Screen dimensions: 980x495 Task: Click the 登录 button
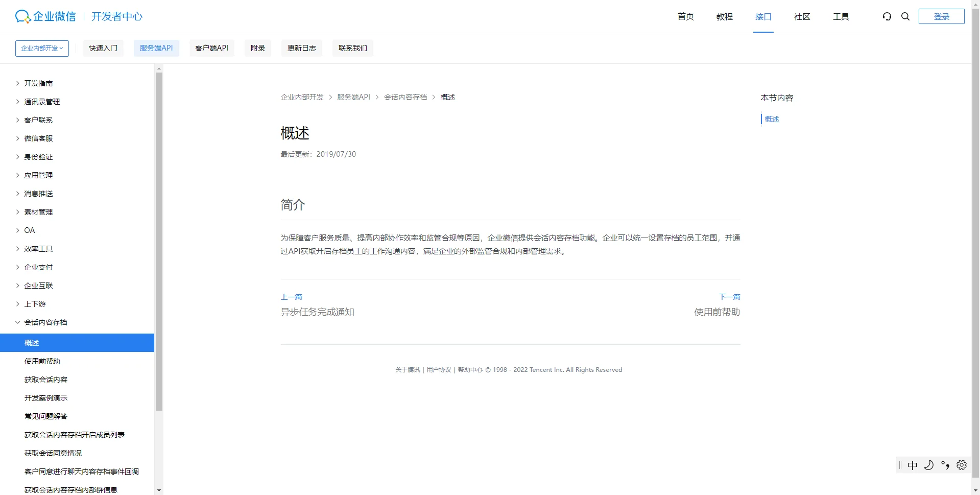click(x=941, y=16)
